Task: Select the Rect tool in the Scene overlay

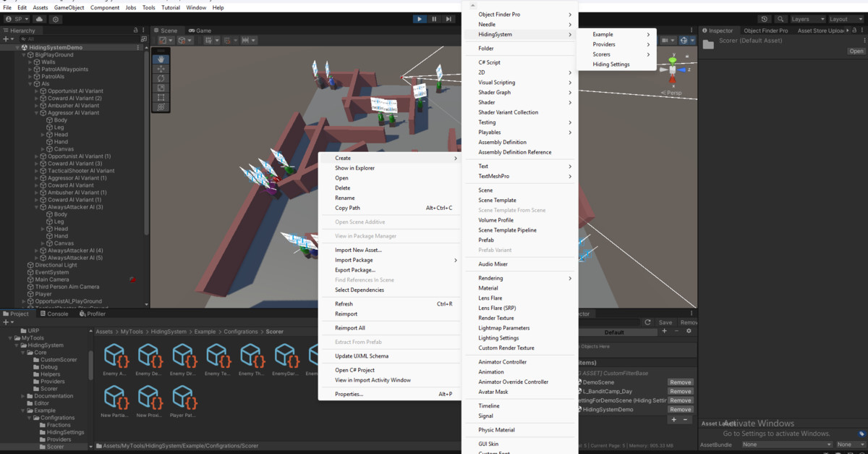Action: 161,96
